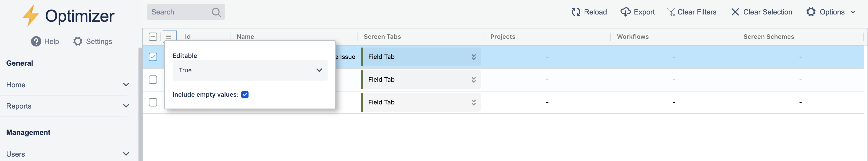Uncheck the Include empty values checkbox
The height and width of the screenshot is (161, 868).
point(245,95)
